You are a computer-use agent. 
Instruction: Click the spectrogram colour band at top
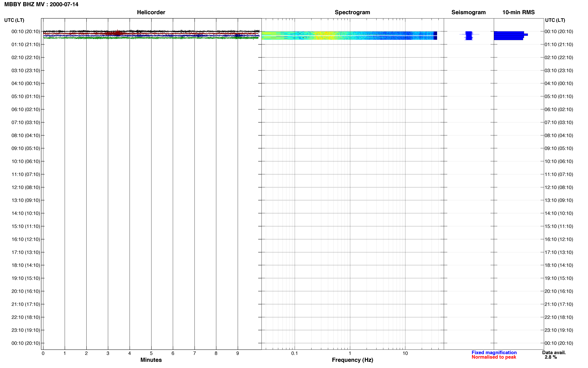[x=349, y=35]
